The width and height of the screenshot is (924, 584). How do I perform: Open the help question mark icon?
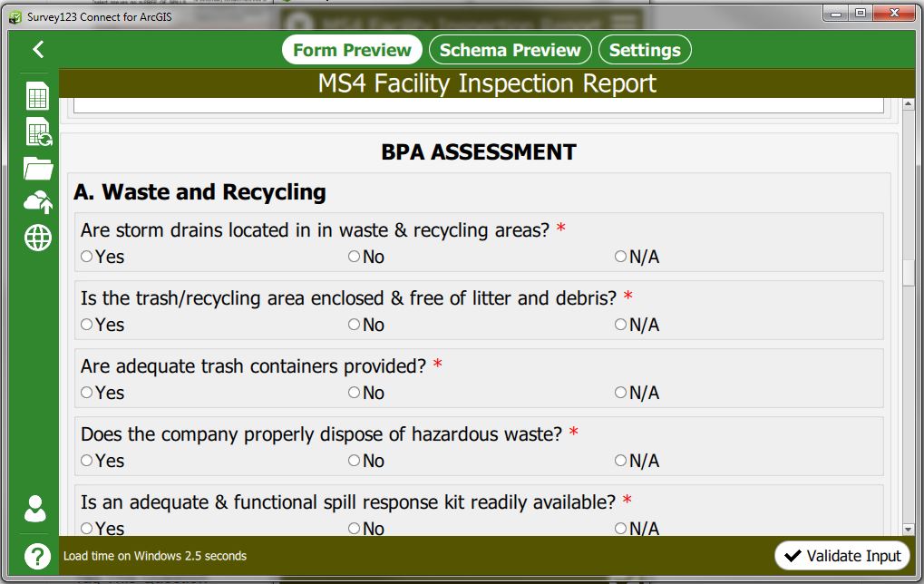pos(37,556)
